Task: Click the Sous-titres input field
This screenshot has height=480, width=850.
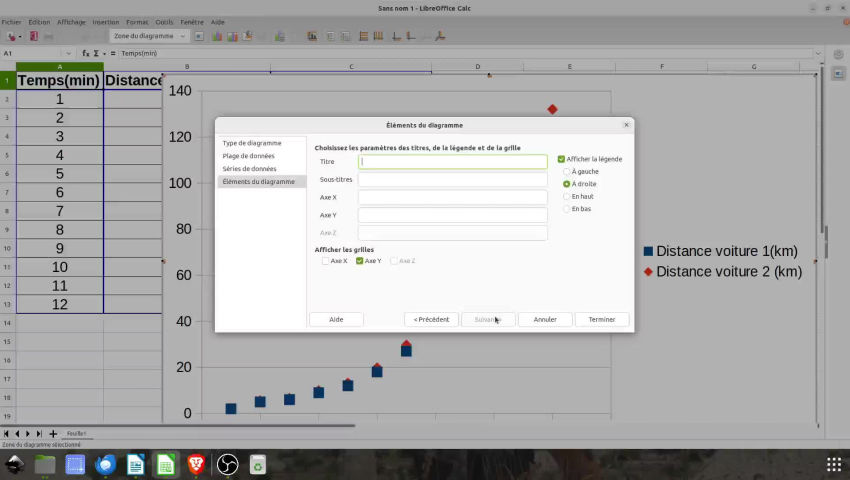Action: point(452,180)
